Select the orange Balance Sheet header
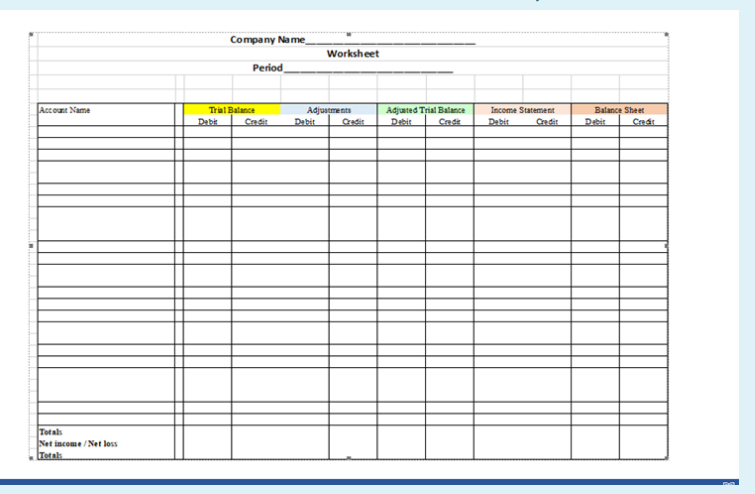The image size is (755, 494). [619, 110]
